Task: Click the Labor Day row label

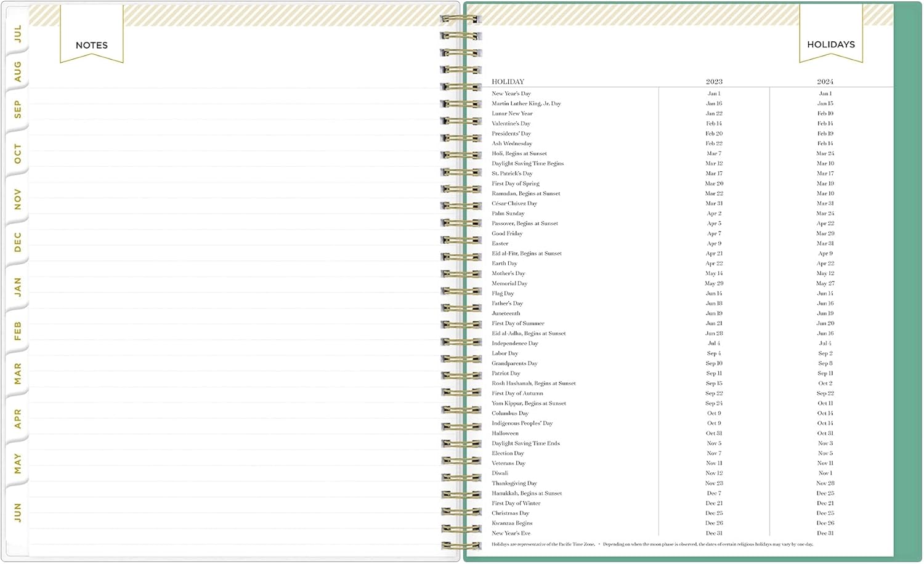Action: pyautogui.click(x=505, y=353)
